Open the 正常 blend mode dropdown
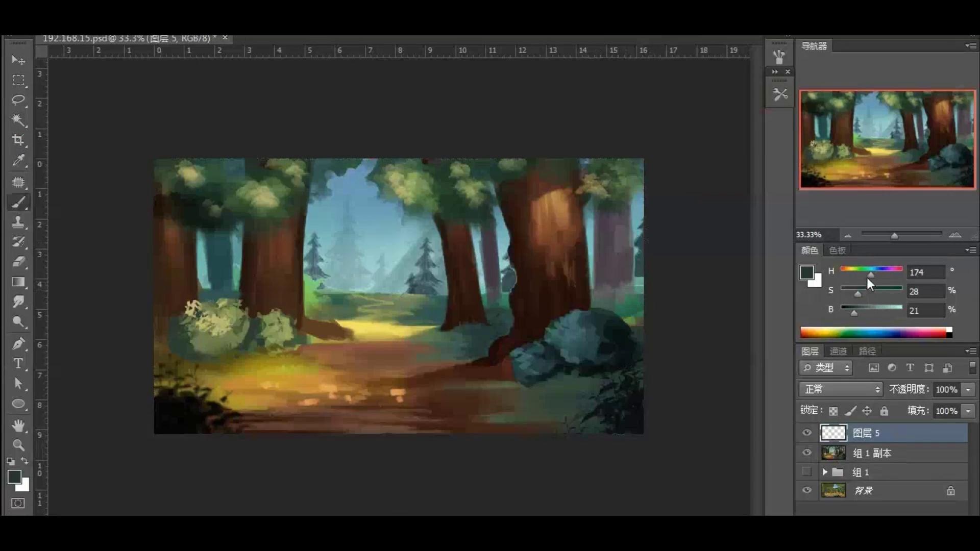The image size is (980, 551). pos(841,389)
